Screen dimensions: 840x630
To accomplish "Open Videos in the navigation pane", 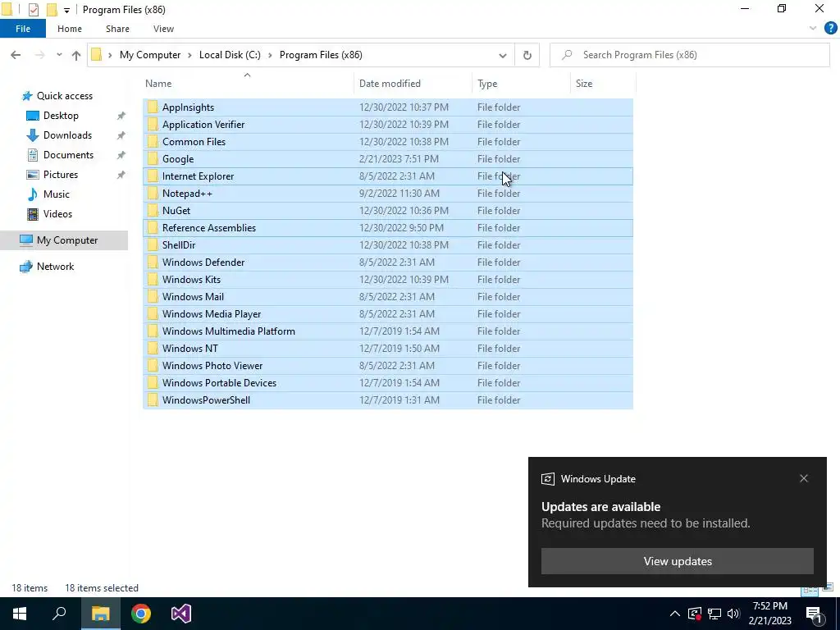I will click(57, 214).
